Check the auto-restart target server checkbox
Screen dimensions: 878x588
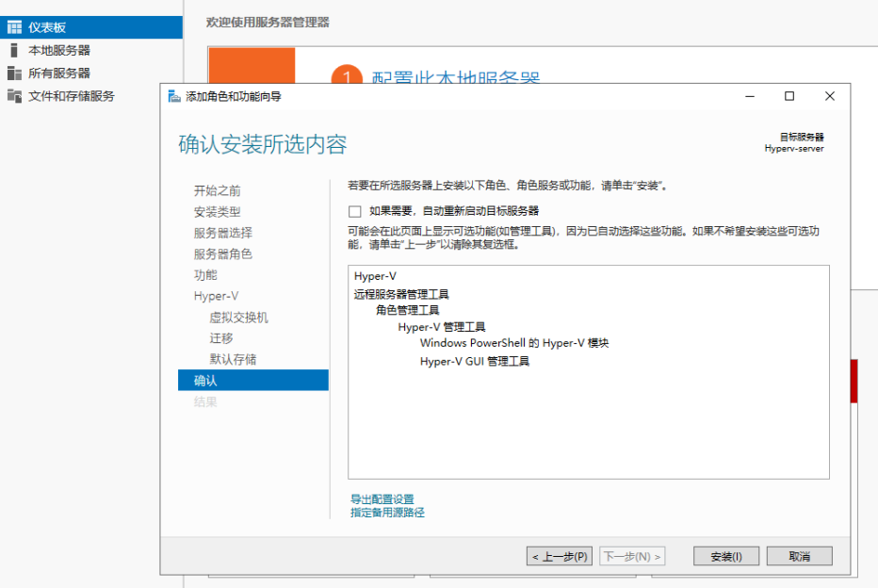tap(354, 211)
